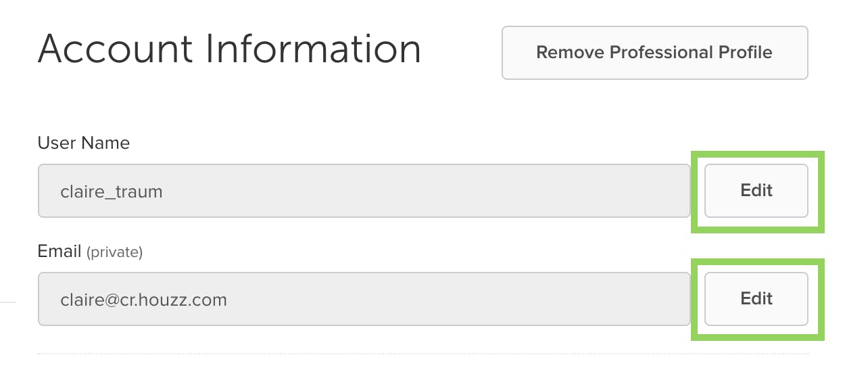The width and height of the screenshot is (868, 372).
Task: Click the Remove Professional Profile button
Action: tap(654, 53)
